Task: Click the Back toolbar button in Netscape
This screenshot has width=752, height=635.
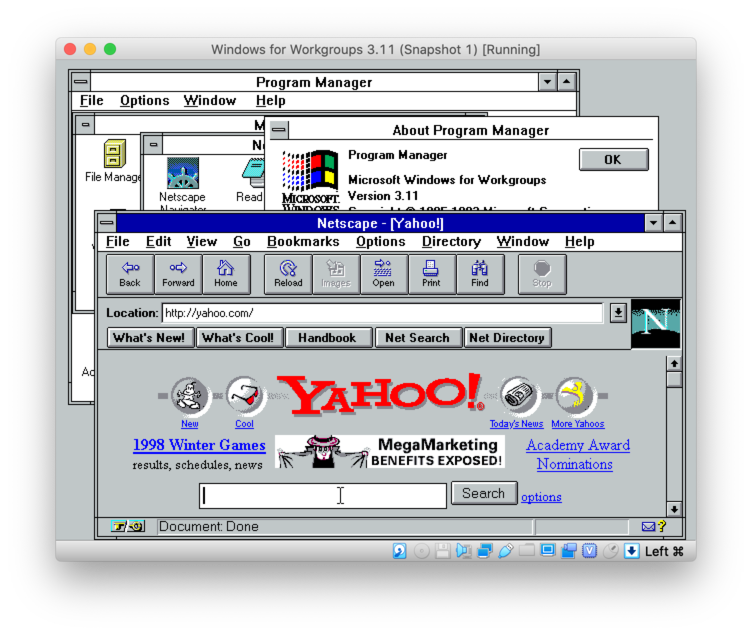Action: click(130, 274)
